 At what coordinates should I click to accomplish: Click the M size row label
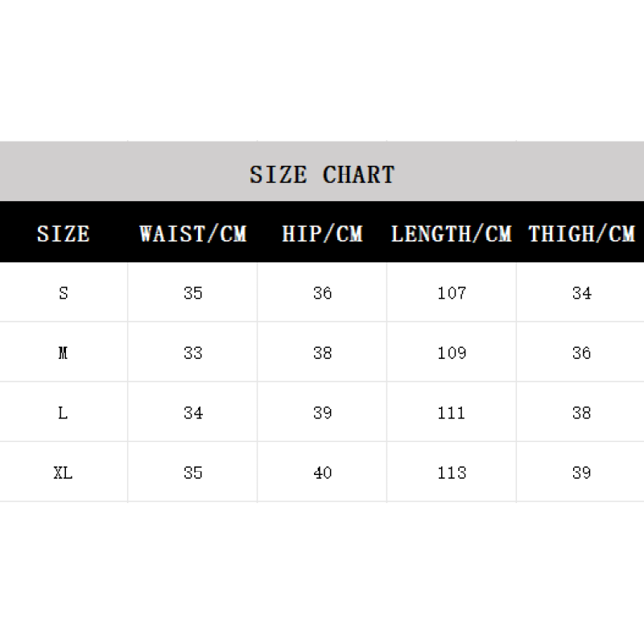click(63, 353)
